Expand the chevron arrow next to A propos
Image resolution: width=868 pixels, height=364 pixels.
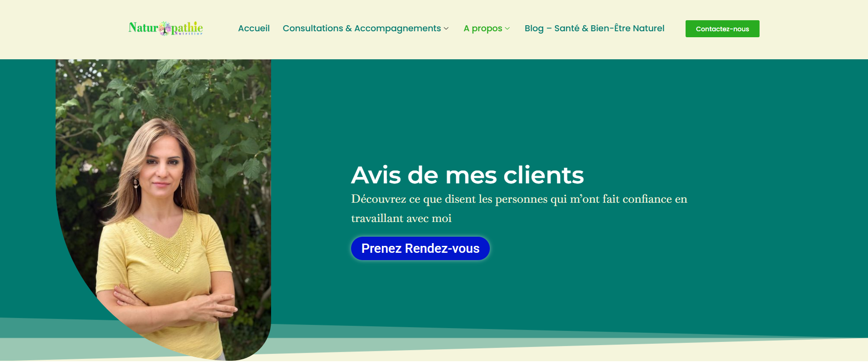(x=507, y=28)
